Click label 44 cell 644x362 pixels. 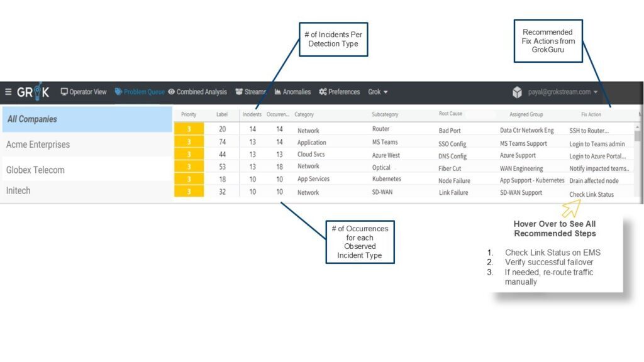tap(222, 155)
